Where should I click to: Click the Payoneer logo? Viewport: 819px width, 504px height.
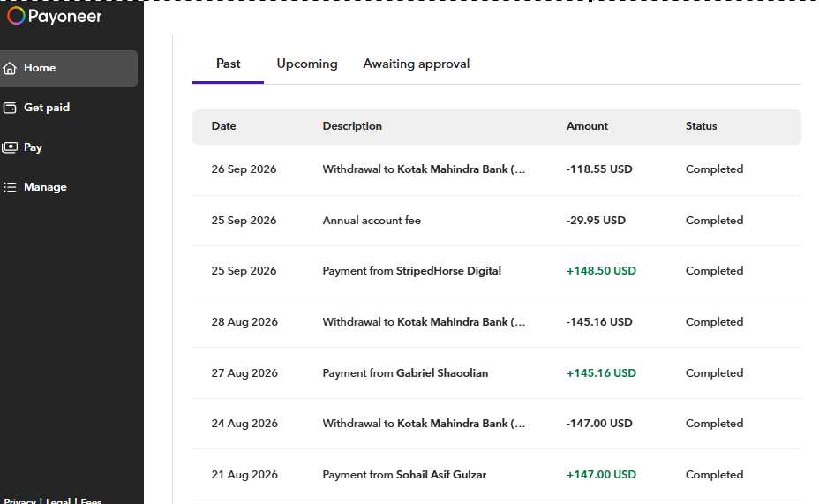[55, 16]
